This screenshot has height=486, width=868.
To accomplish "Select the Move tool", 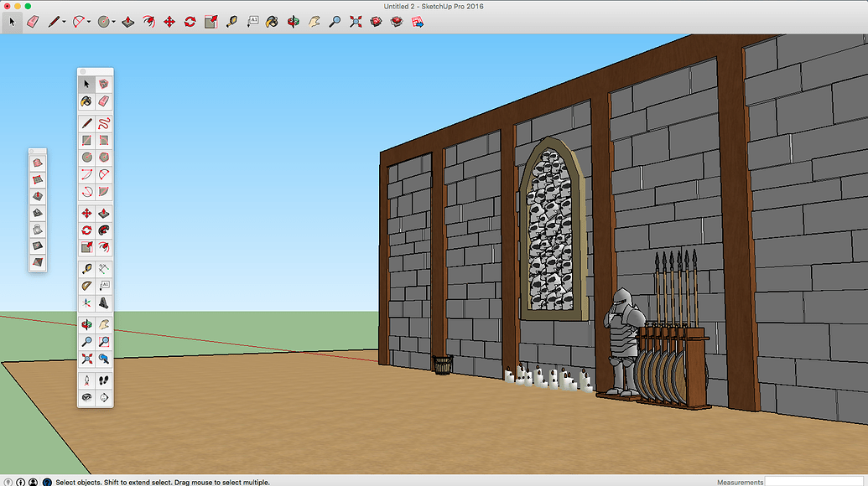I will 169,23.
